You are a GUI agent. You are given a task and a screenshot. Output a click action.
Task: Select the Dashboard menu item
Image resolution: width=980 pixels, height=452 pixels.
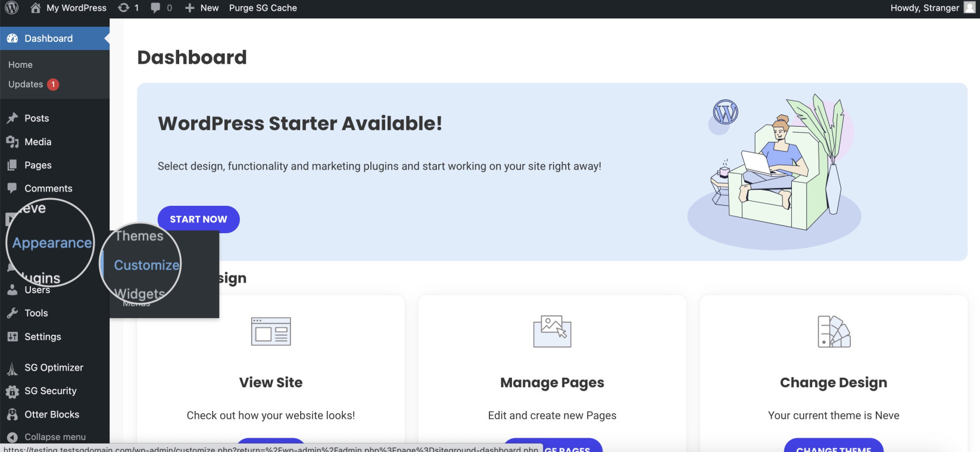click(55, 38)
